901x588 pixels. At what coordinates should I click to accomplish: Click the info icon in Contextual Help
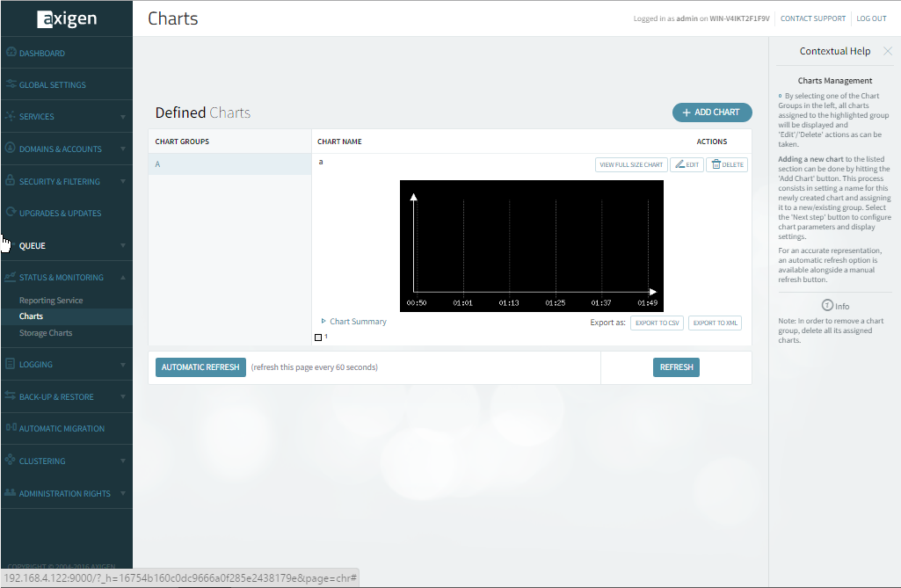[x=827, y=305]
